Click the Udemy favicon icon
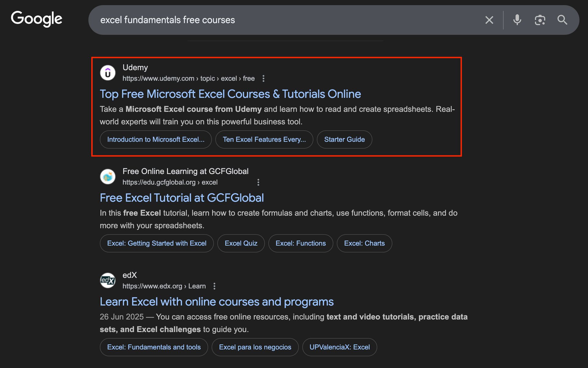 108,73
